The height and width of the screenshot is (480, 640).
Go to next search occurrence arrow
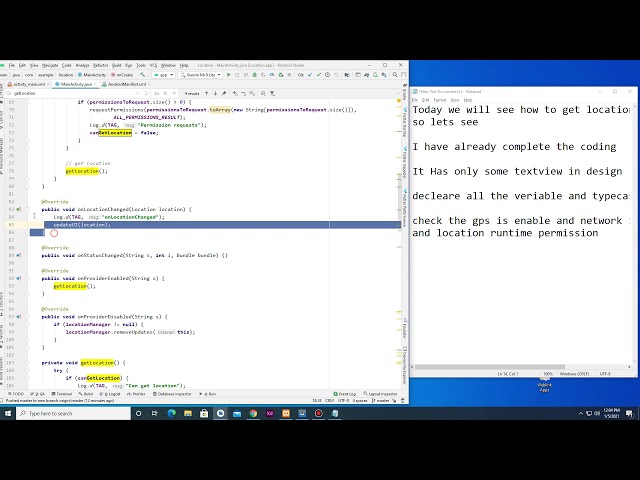pyautogui.click(x=216, y=93)
